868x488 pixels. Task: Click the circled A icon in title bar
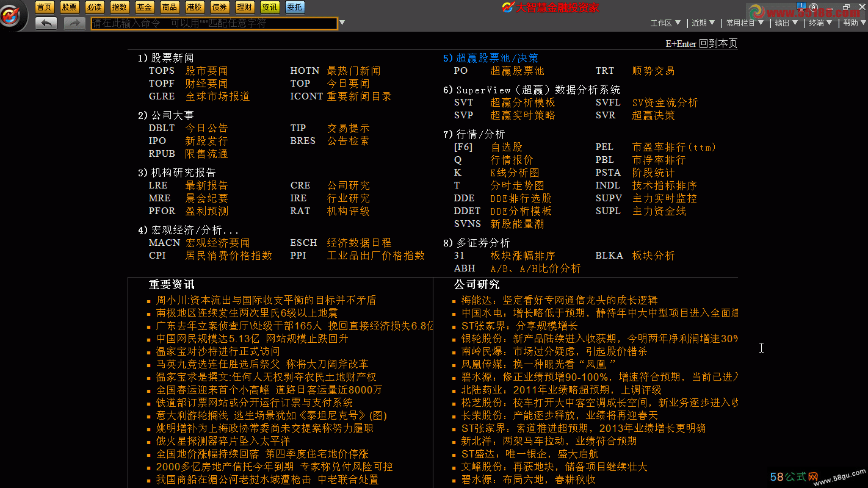pos(814,7)
